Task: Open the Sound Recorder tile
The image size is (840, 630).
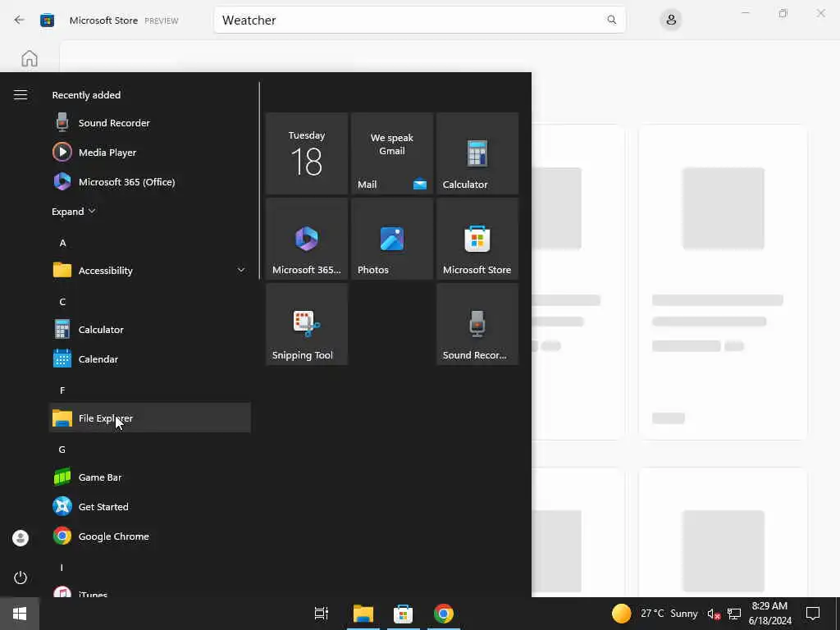Action: pos(477,324)
